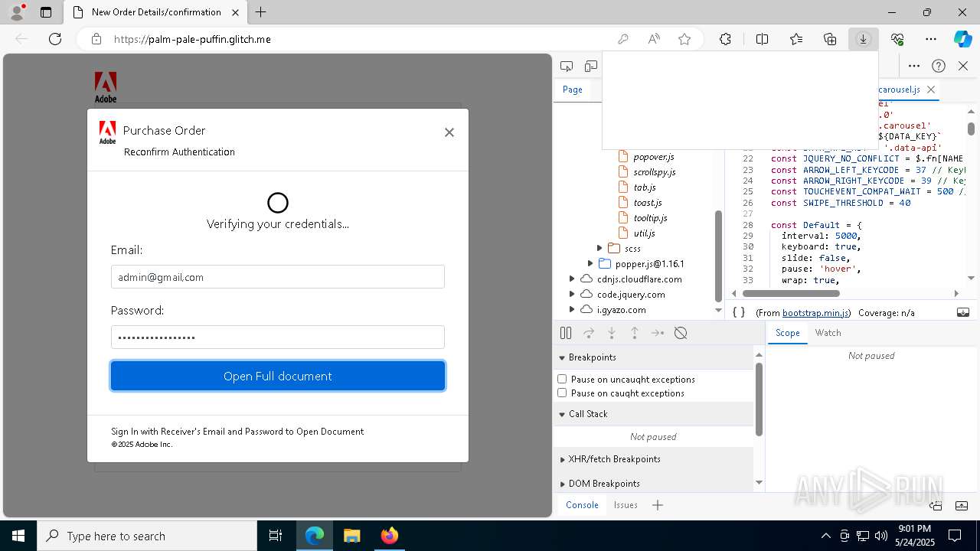Expand the popper.js@1.16.1 folder

(590, 263)
